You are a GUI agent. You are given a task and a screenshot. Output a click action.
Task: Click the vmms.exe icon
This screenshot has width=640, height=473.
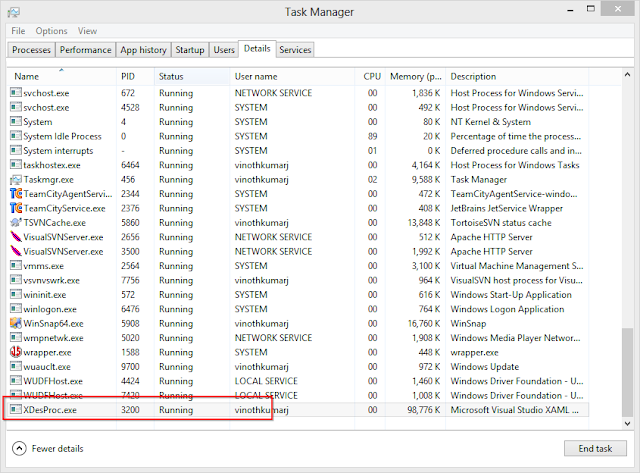(x=16, y=265)
